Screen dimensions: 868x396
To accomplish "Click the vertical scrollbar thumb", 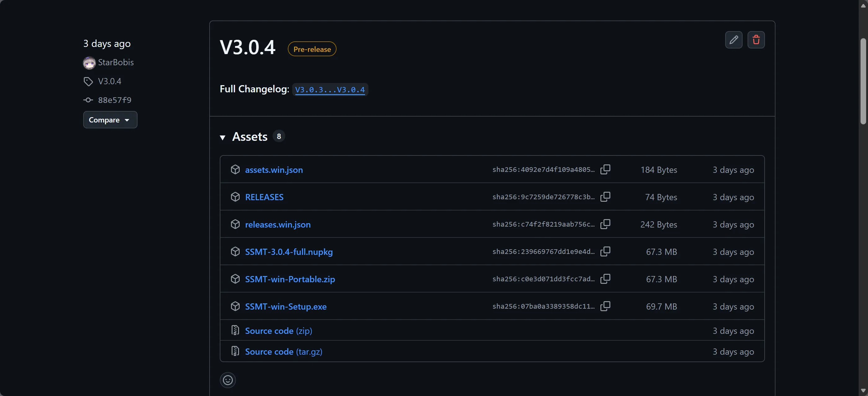I will click(x=863, y=81).
